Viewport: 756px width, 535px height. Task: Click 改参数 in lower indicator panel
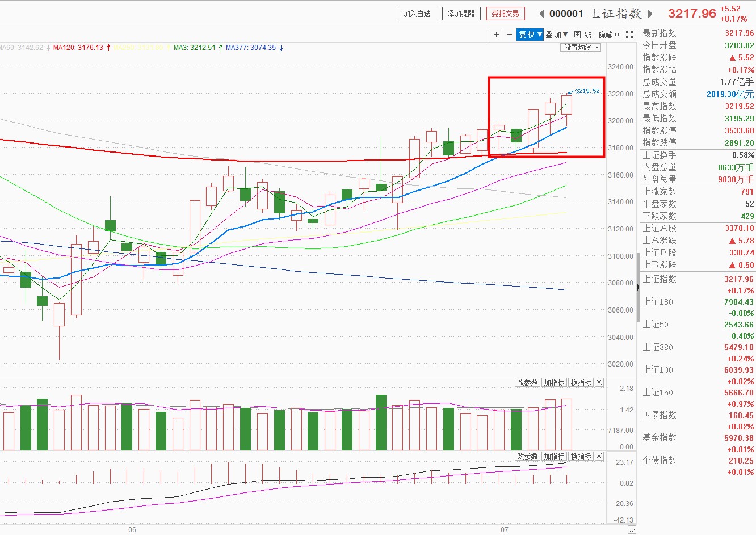(527, 456)
